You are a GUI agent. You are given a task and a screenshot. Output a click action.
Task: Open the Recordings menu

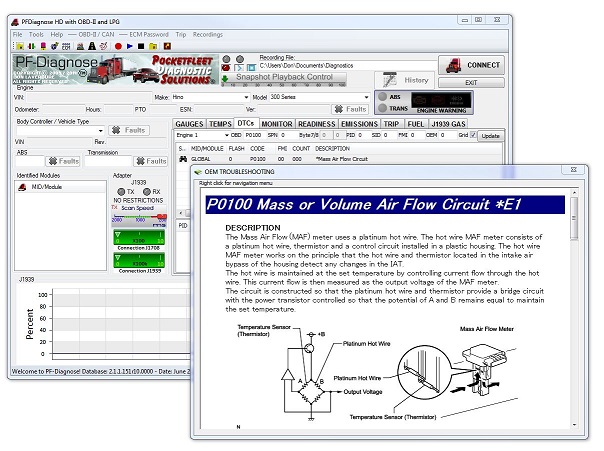(208, 34)
